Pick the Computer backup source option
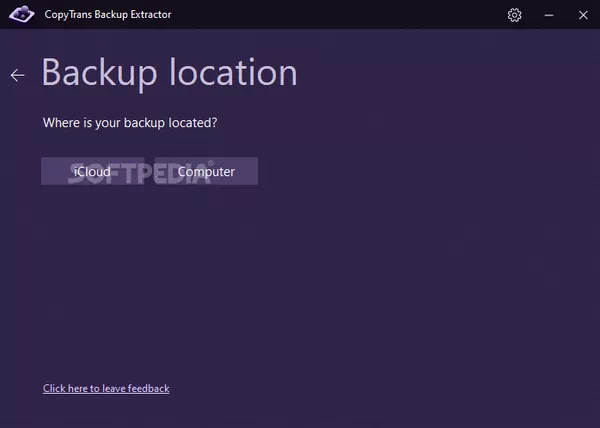600x428 pixels. point(206,171)
